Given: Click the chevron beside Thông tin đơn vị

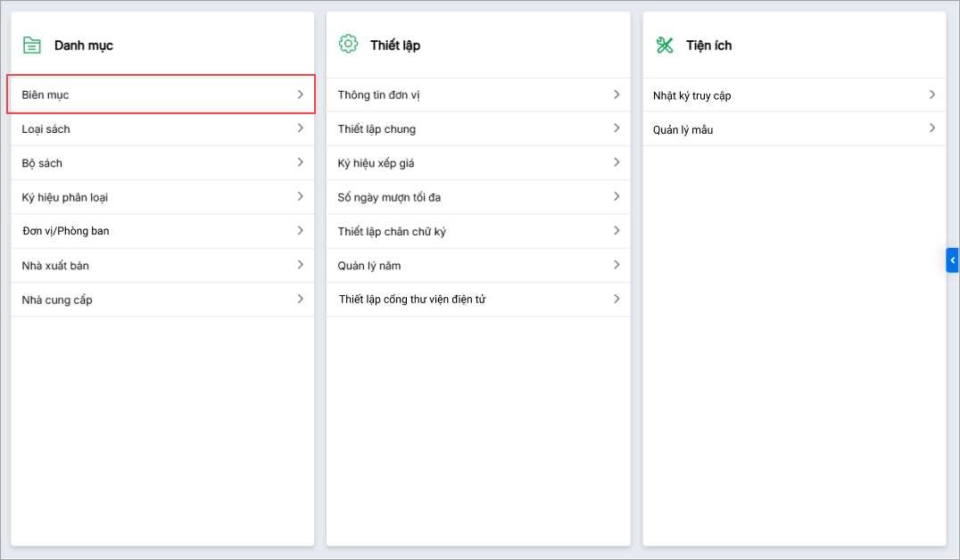Looking at the screenshot, I should pyautogui.click(x=617, y=95).
